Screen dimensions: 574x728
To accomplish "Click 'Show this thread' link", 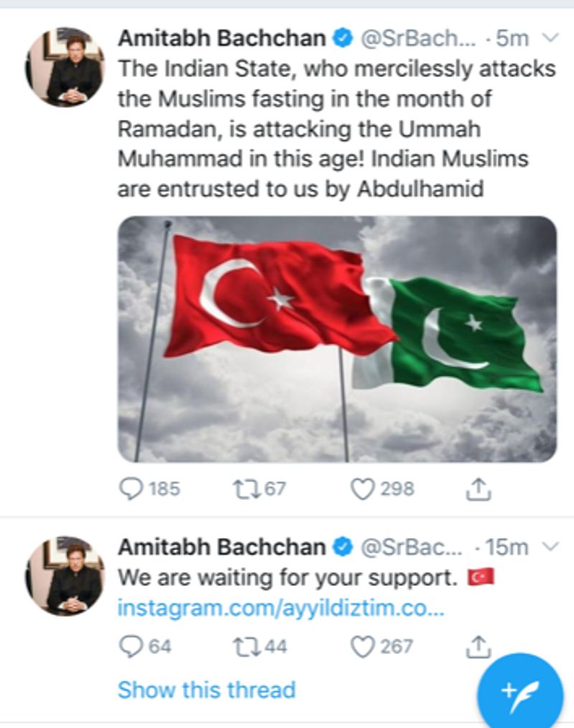I will pos(206,690).
